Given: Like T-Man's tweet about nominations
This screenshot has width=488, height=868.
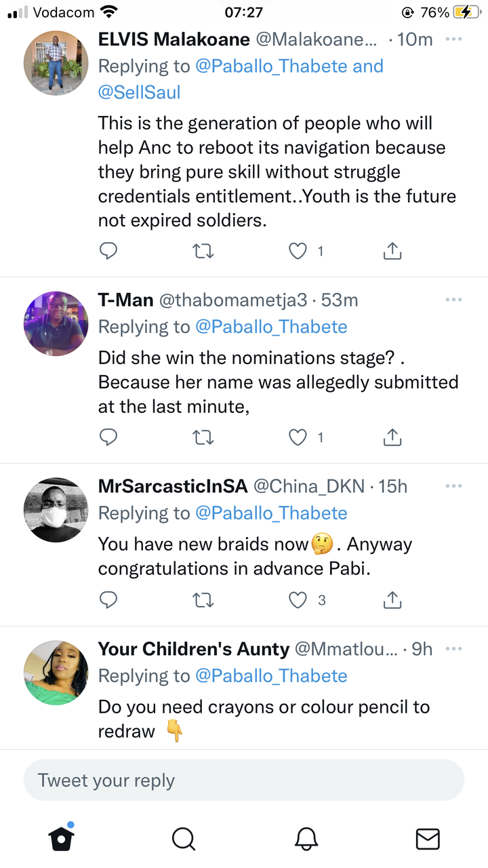Looking at the screenshot, I should pyautogui.click(x=298, y=437).
